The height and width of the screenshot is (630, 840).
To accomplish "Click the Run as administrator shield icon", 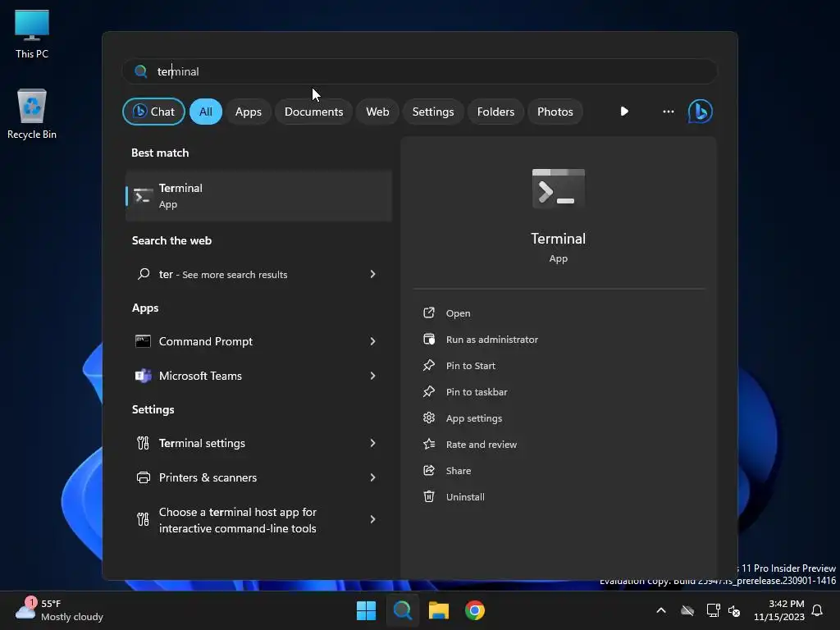I will pos(428,339).
